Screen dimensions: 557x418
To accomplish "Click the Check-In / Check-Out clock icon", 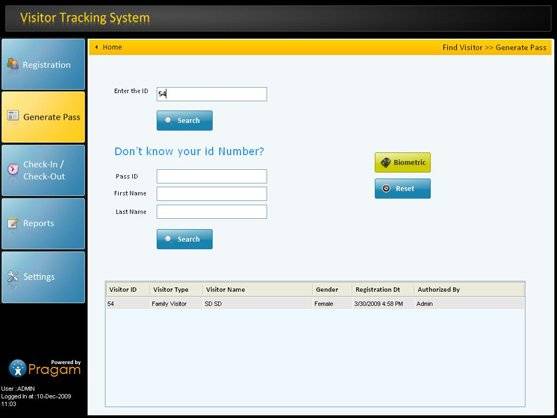I will [13, 169].
